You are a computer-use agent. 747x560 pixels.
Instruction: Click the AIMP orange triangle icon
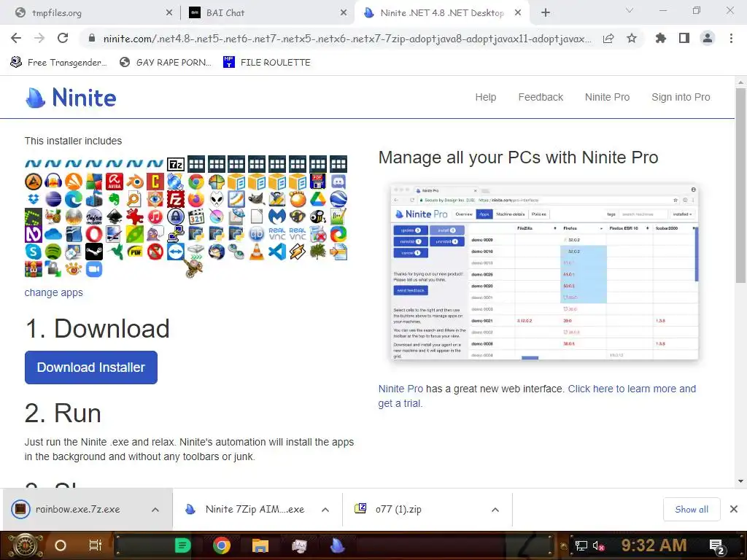pos(34,182)
